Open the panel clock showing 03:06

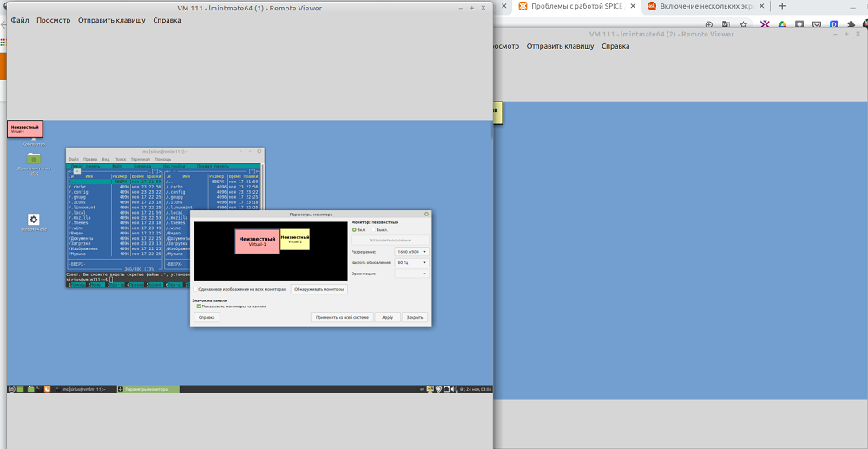tap(476, 389)
